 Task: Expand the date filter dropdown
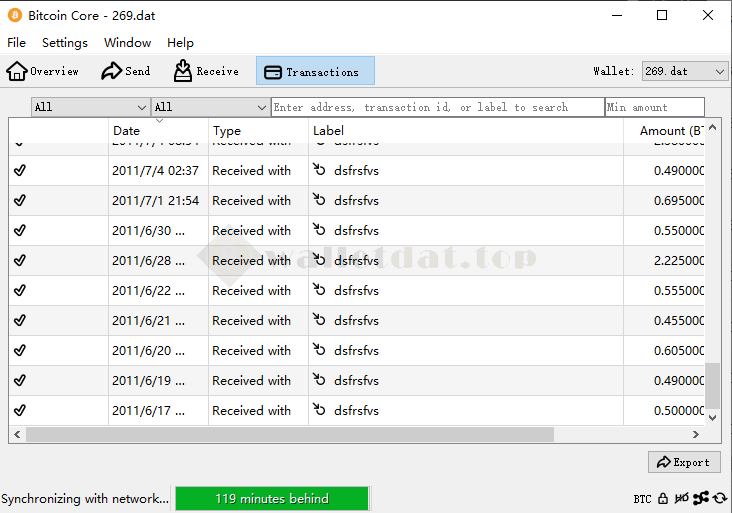coord(90,107)
